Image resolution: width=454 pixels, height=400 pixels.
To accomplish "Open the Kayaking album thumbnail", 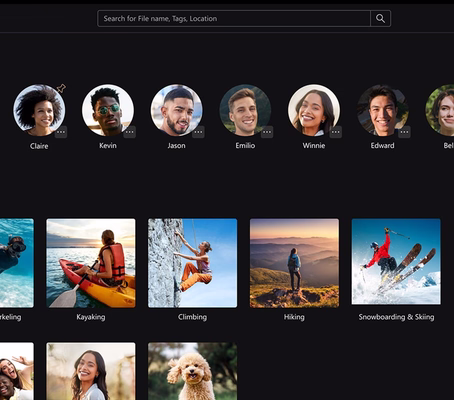I will tap(91, 263).
